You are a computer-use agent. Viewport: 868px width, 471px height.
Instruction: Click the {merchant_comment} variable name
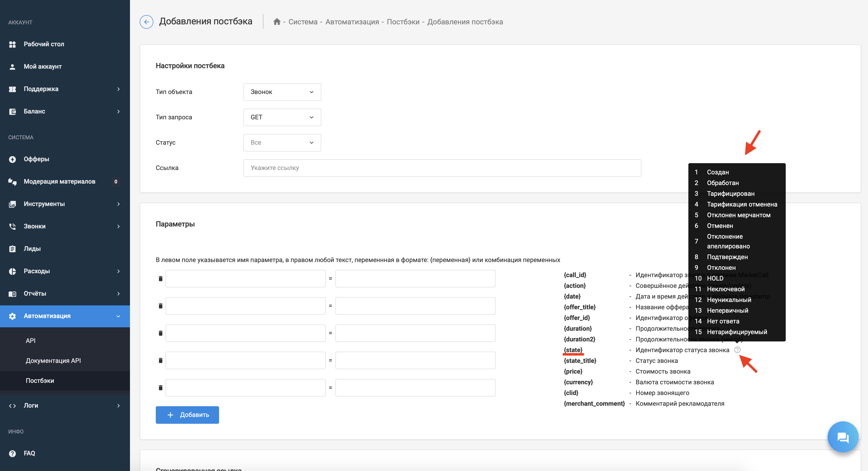(594, 404)
